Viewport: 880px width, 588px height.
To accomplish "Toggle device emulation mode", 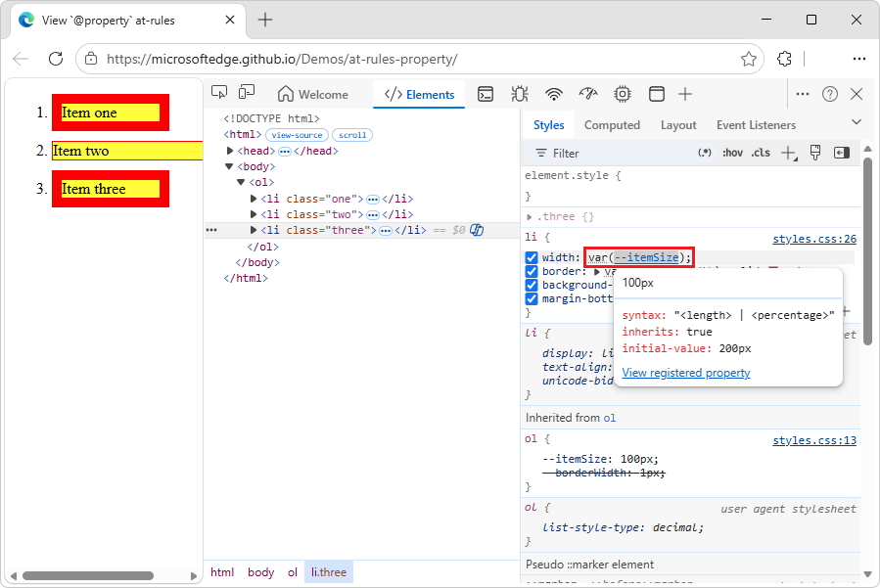I will (x=247, y=93).
